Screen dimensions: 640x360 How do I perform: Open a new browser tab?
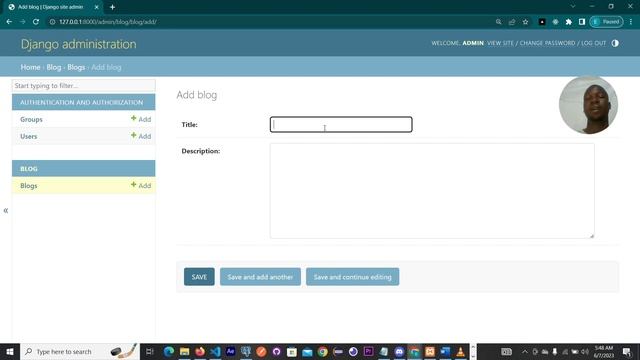(112, 7)
